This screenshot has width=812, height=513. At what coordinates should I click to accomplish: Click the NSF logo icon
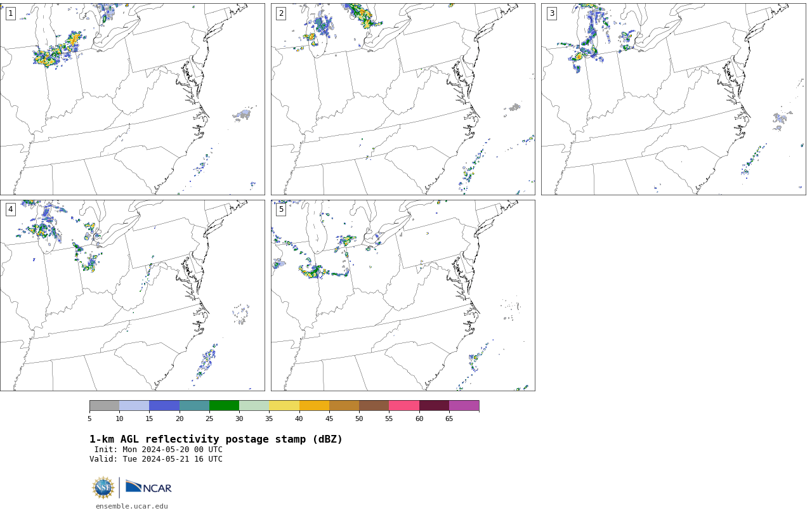point(103,488)
